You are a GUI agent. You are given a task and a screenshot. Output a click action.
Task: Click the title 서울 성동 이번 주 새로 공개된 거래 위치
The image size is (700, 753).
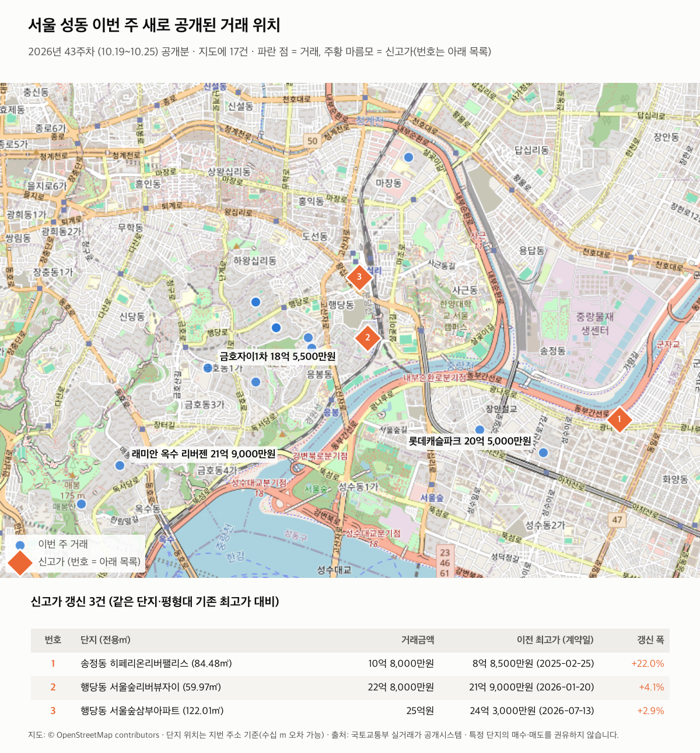pyautogui.click(x=154, y=25)
